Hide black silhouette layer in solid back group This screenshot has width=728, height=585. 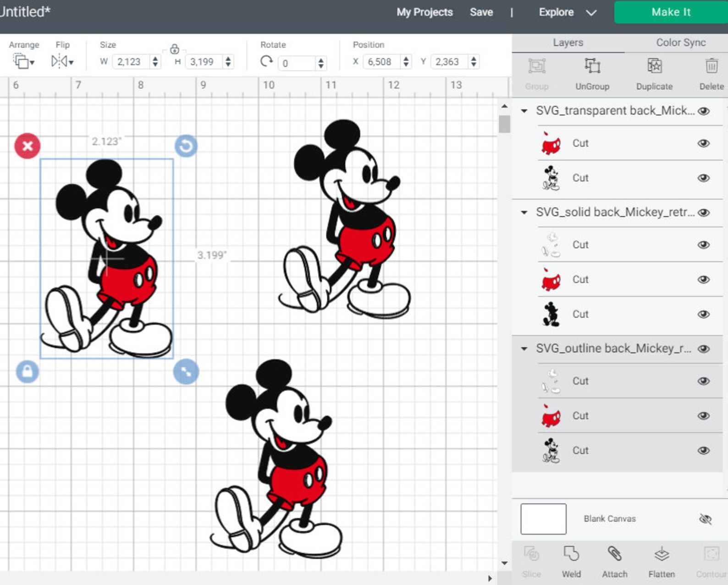(704, 315)
